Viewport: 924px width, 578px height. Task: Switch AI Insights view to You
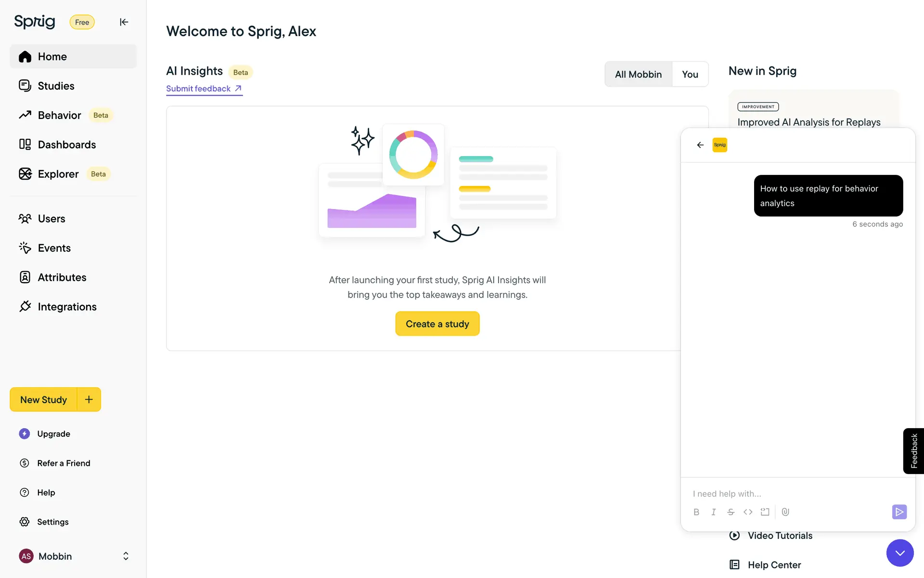click(690, 74)
